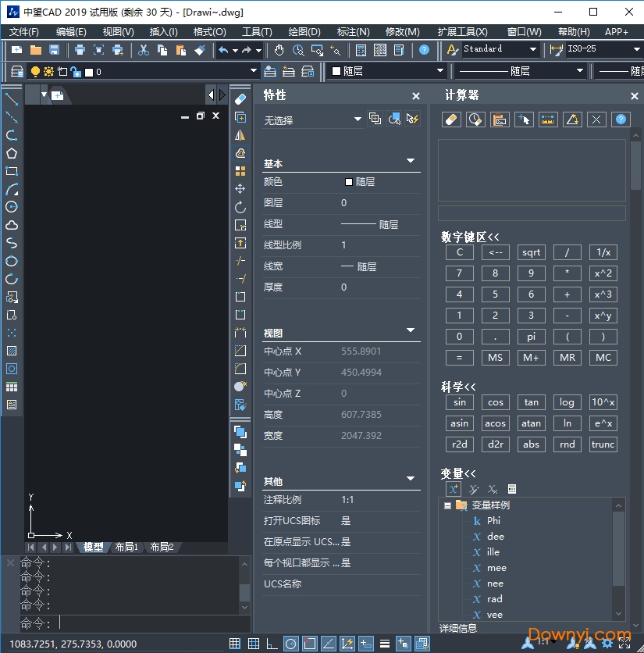This screenshot has height=653, width=644.
Task: Activate the Pan tool in top toolbar
Action: [x=278, y=48]
